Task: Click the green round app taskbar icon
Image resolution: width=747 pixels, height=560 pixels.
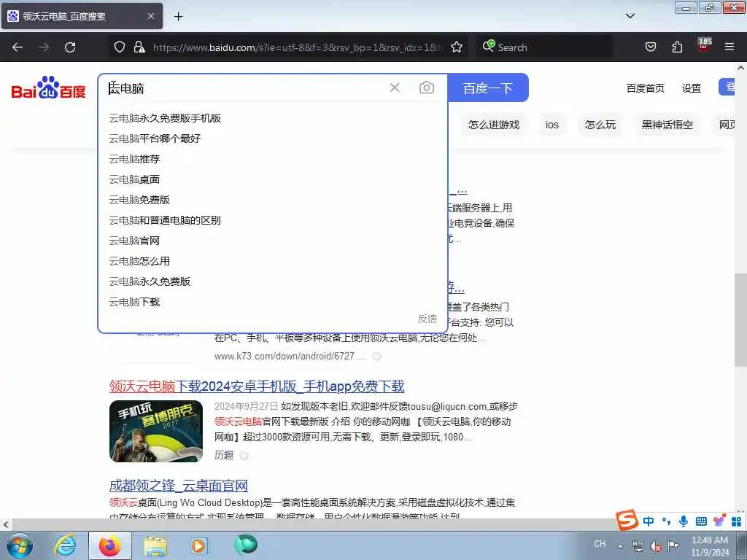Action: [x=246, y=545]
